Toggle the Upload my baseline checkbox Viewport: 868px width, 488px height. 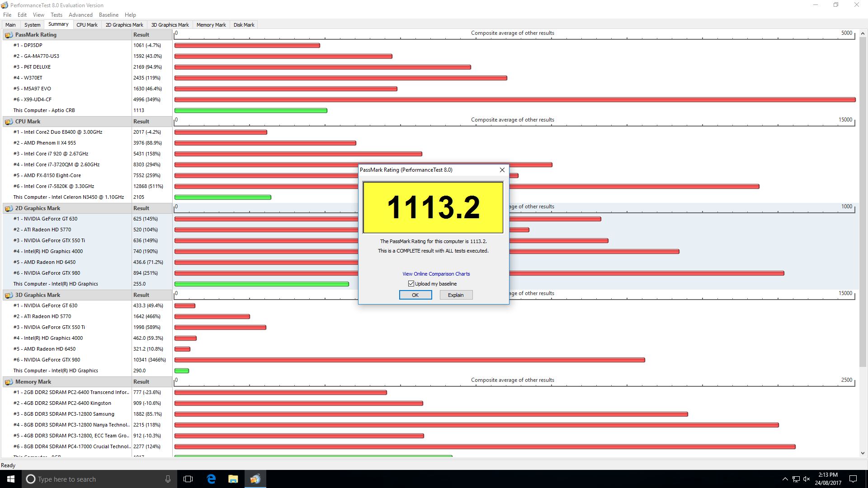(411, 284)
